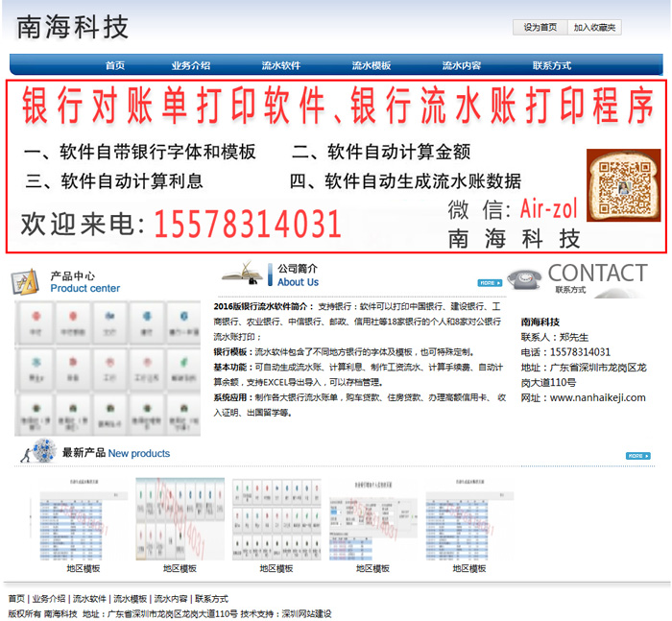Click footer link 业务介绍
This screenshot has width=672, height=621.
pos(49,599)
